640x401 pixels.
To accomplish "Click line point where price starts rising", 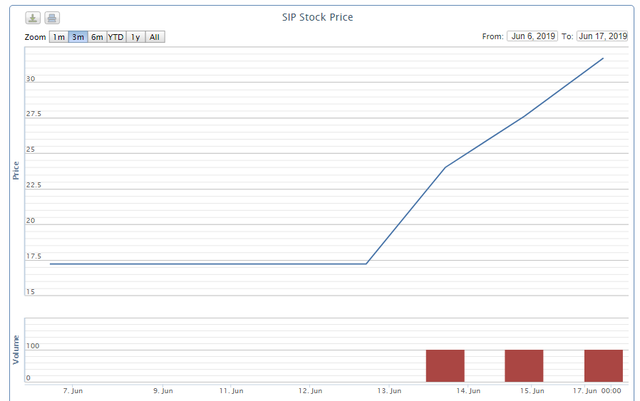I will [366, 264].
